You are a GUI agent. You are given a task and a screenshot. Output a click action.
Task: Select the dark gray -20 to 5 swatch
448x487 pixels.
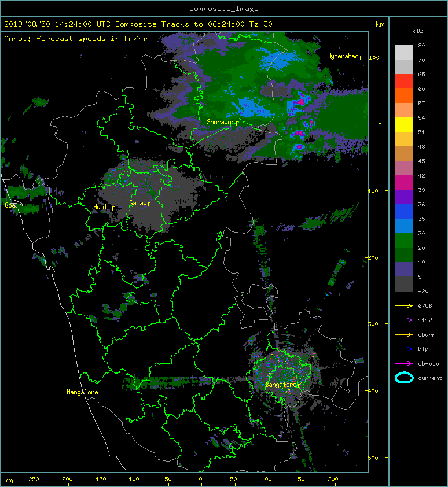(404, 284)
